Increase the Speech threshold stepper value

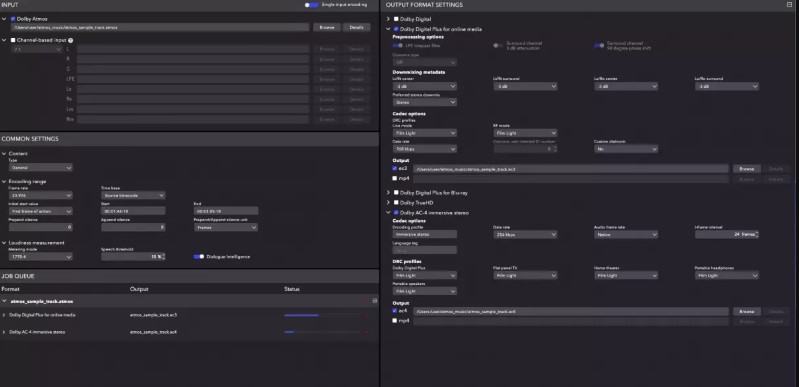coord(163,254)
